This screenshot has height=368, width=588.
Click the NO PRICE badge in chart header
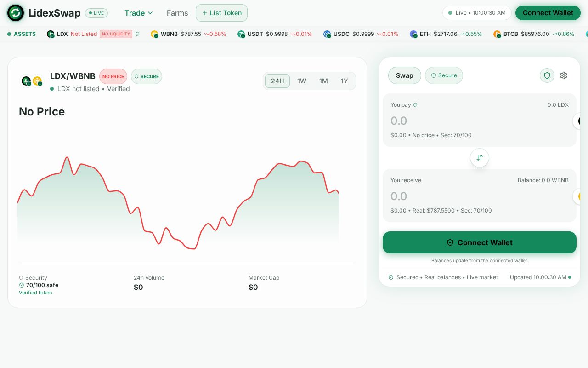click(x=113, y=76)
